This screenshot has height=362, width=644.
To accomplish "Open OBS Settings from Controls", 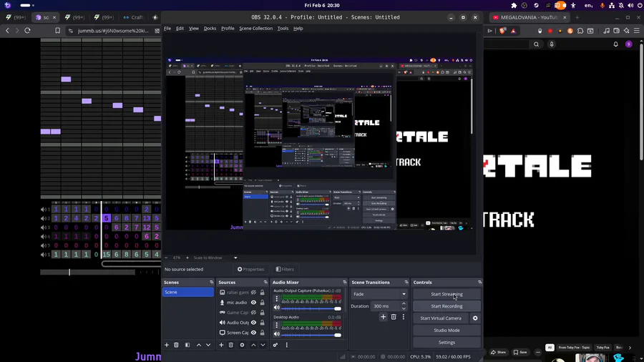I will coord(447,342).
